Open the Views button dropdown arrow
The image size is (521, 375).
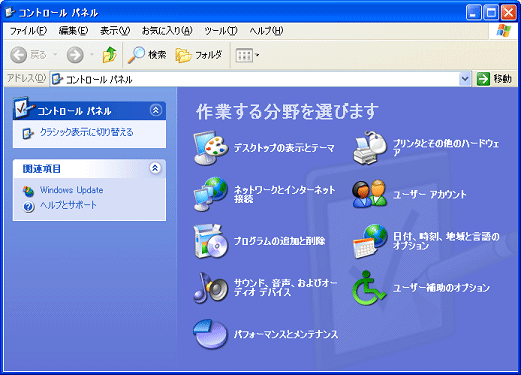click(x=257, y=55)
